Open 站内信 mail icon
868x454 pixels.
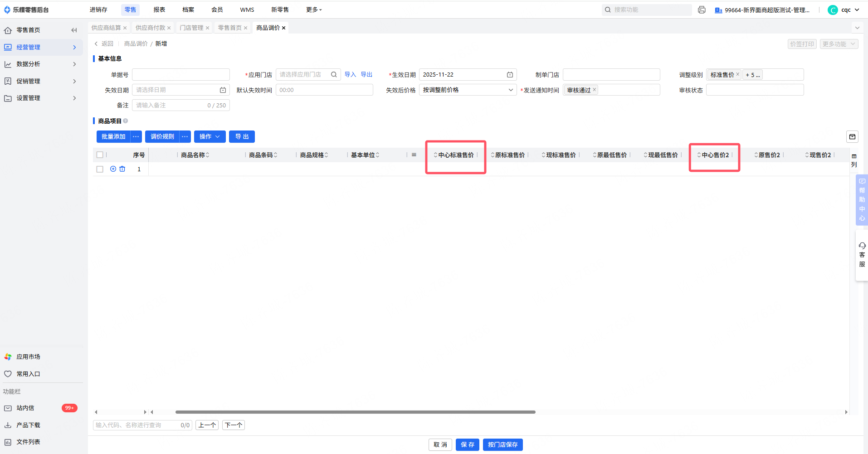pyautogui.click(x=8, y=408)
